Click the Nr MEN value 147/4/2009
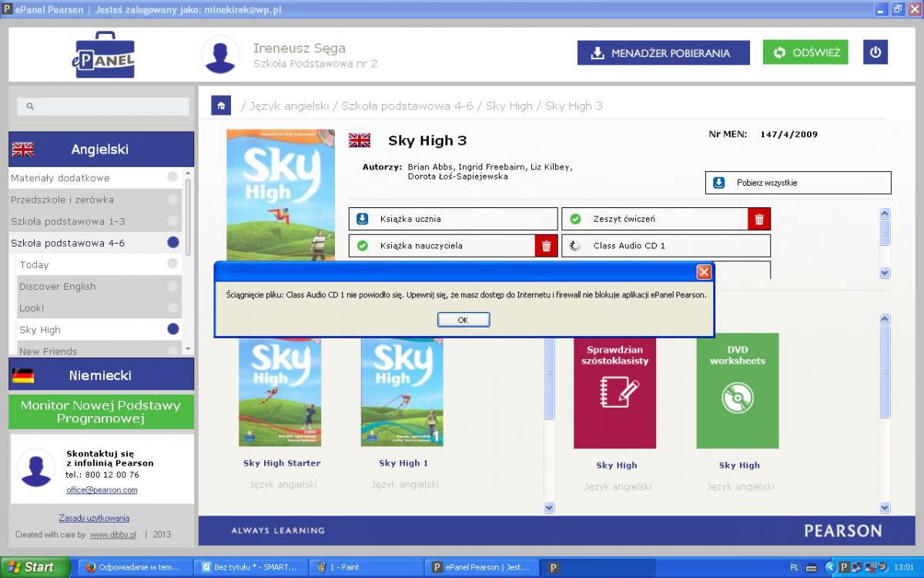 [x=788, y=134]
